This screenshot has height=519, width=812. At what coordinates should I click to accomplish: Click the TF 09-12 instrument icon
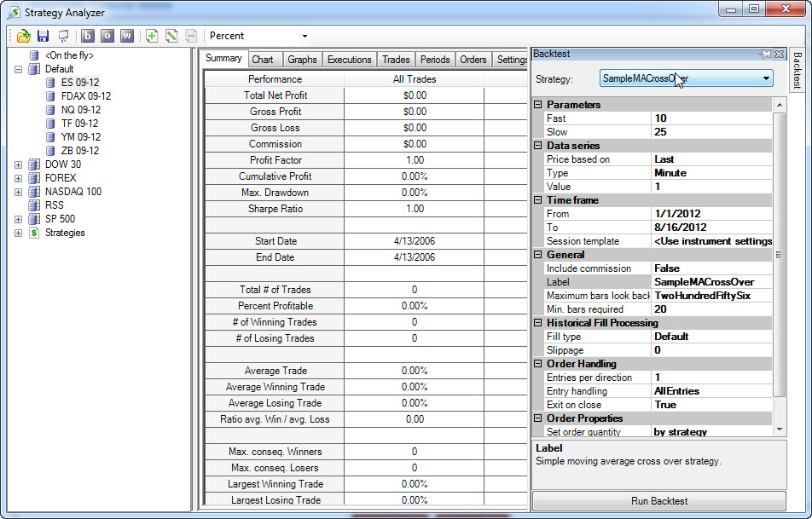click(x=50, y=124)
